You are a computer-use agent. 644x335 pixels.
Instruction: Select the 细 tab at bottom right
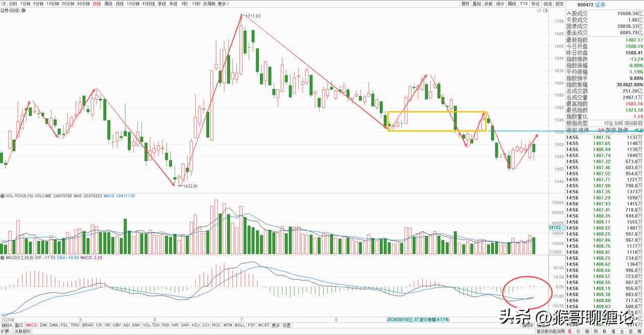tap(587, 331)
